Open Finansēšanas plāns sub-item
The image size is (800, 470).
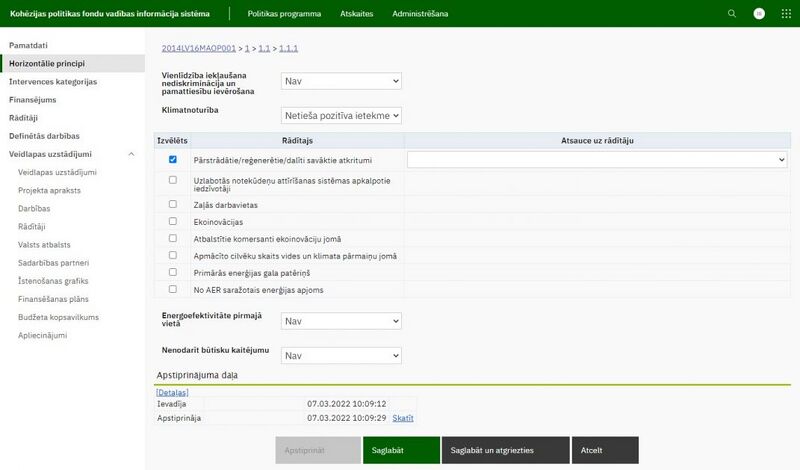click(54, 299)
